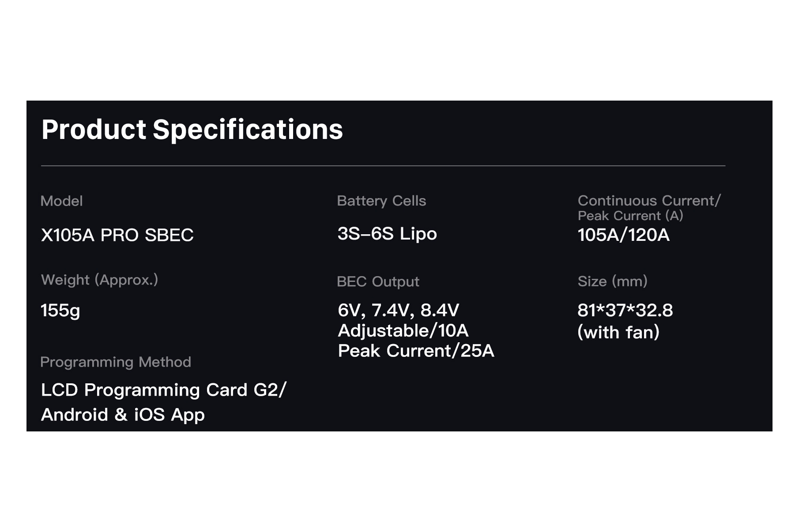Click the Weight (Approx.) label
The height and width of the screenshot is (532, 799).
(x=99, y=280)
